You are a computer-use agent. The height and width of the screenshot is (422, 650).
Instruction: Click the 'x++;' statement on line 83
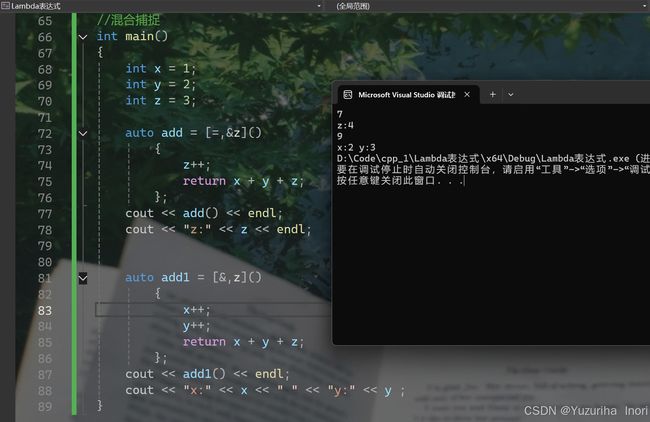[197, 310]
